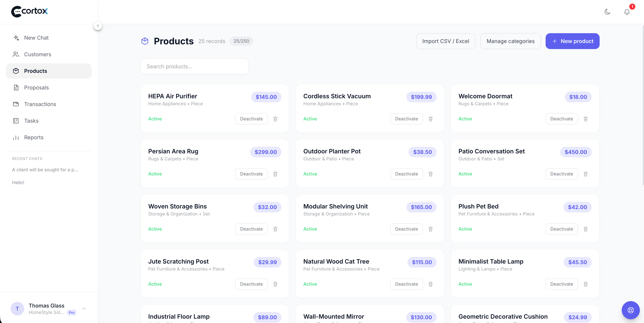The image size is (644, 323).
Task: Deactivate Natural Wood Cat Tree
Action: [406, 284]
